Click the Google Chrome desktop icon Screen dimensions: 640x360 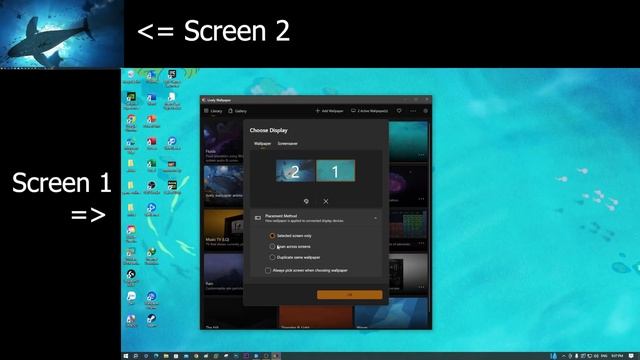point(131,121)
